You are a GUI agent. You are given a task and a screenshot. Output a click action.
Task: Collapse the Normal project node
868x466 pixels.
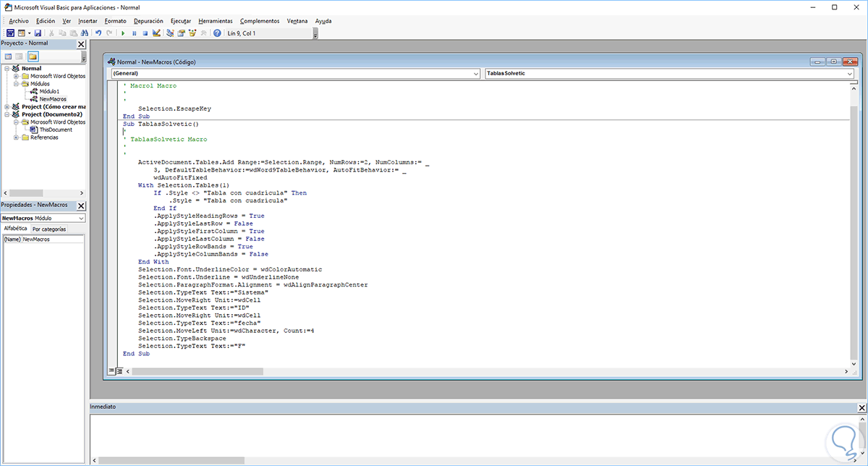point(7,69)
